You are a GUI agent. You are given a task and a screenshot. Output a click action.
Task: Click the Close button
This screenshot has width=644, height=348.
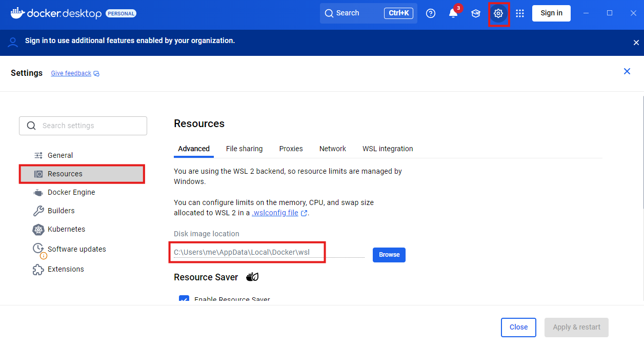518,327
